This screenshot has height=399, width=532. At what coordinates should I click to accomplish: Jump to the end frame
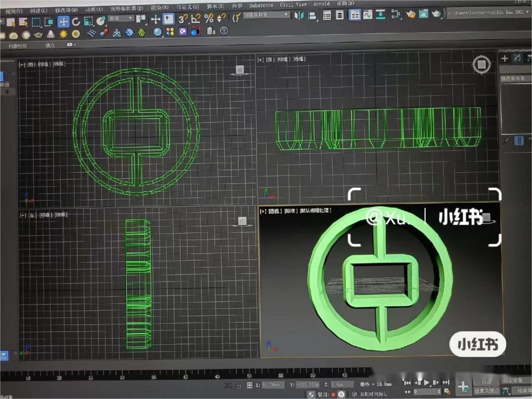point(446,382)
